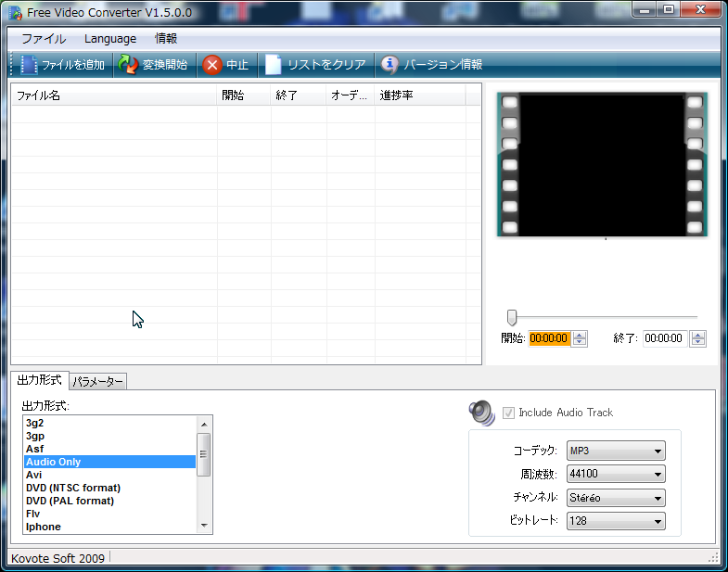728x572 pixels.
Task: Select Flv in output format list
Action: (110, 514)
